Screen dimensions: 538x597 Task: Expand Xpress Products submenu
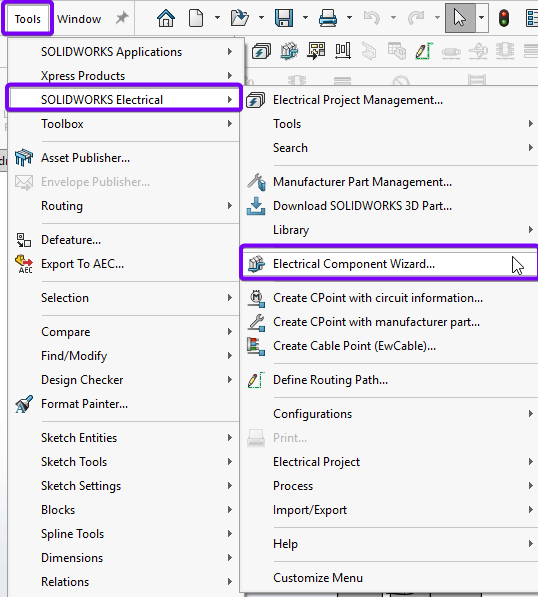(123, 75)
